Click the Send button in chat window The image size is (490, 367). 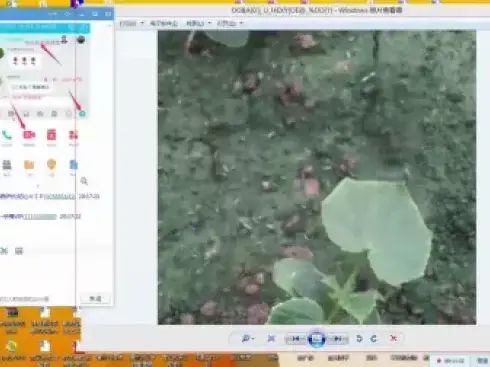point(95,299)
